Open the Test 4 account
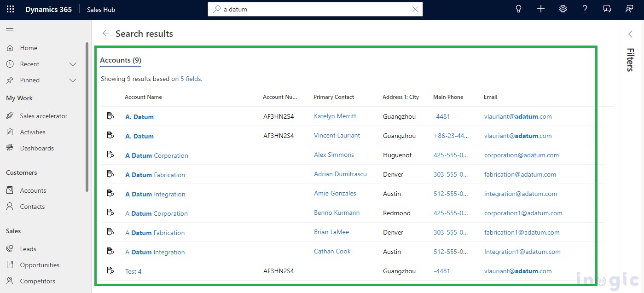Viewport: 644px width, 293px height. pyautogui.click(x=133, y=271)
